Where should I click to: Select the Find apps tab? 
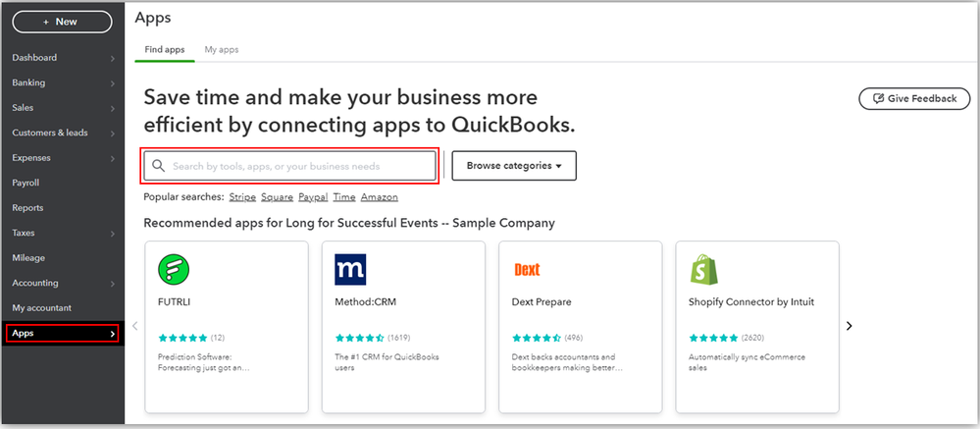click(165, 49)
